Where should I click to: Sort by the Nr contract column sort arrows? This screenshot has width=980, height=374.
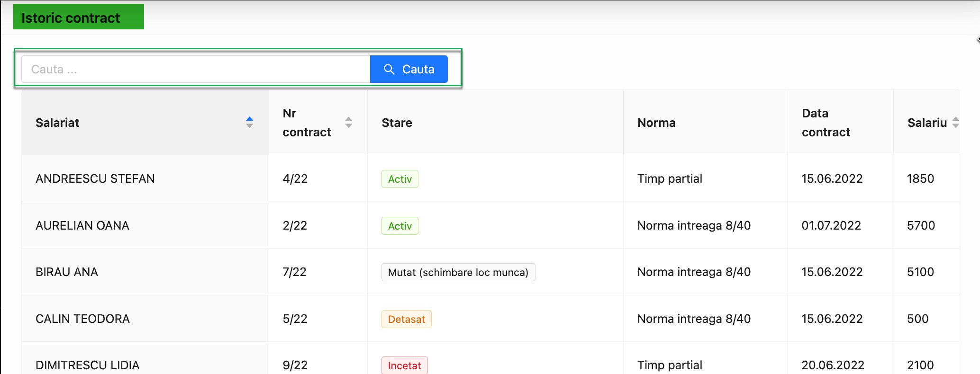pyautogui.click(x=349, y=122)
